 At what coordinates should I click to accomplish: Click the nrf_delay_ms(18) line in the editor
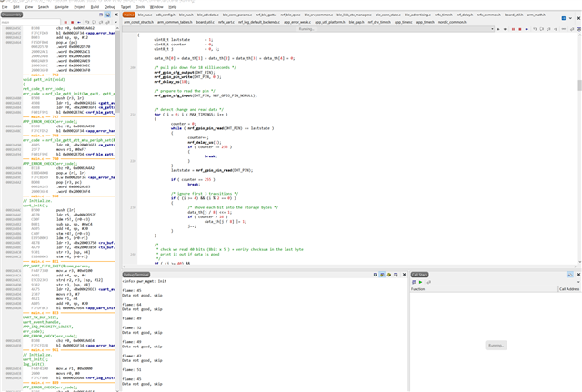[x=172, y=82]
